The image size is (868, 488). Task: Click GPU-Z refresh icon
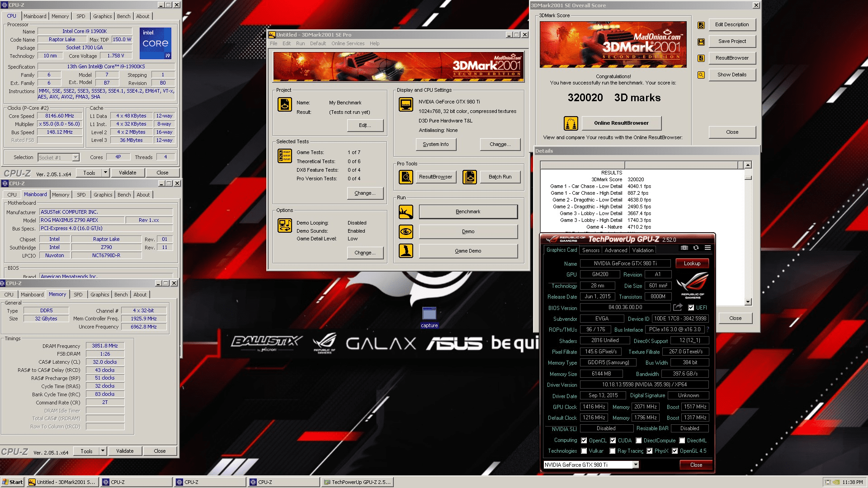[696, 248]
